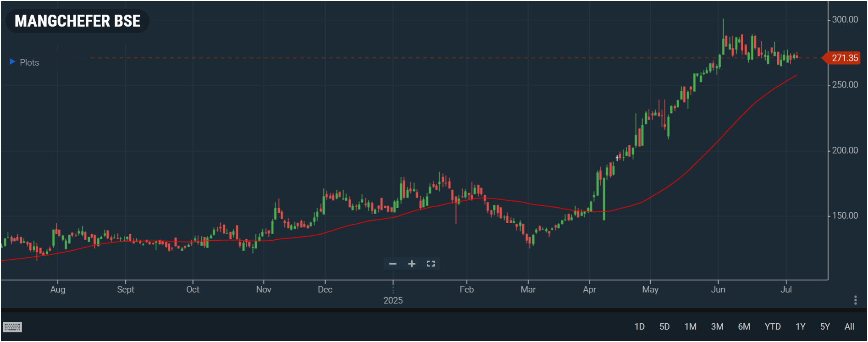Choose the 6M time range

(x=744, y=326)
